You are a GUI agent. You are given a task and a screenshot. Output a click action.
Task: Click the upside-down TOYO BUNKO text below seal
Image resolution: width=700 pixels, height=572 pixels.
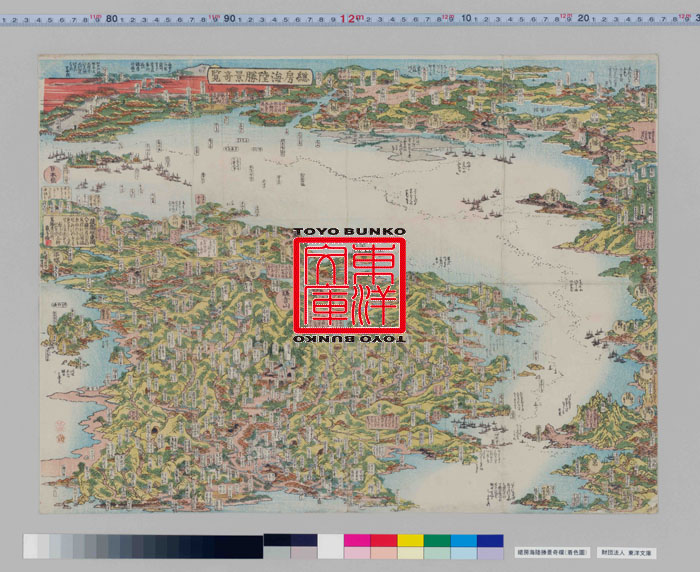pos(350,340)
